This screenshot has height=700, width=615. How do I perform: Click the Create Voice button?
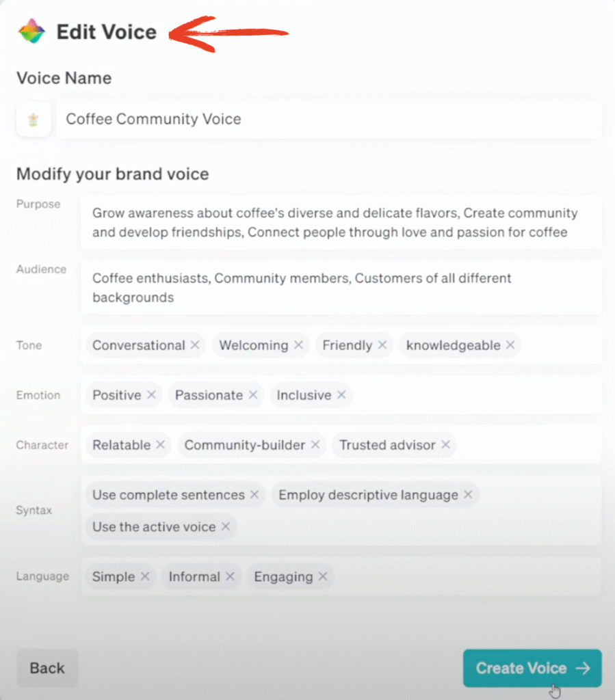click(532, 668)
